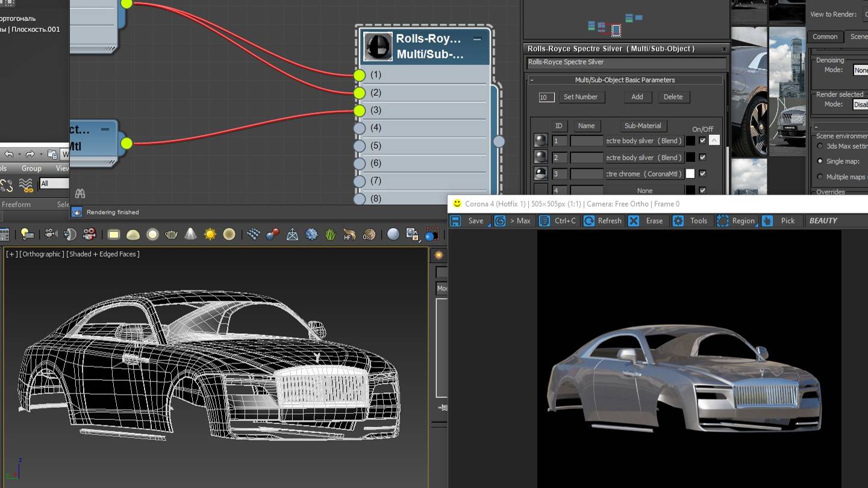Click the black color swatch for sub-material 2
Viewport: 868px width, 488px height.
690,157
